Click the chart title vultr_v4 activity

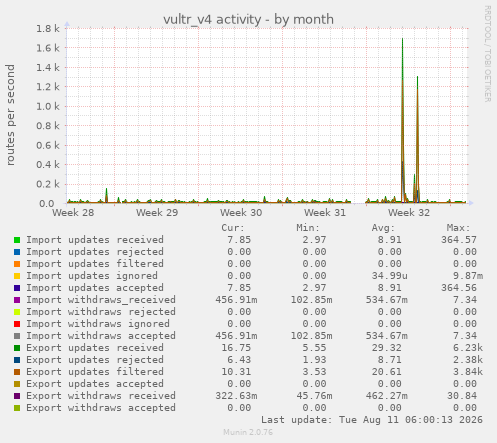tap(248, 19)
